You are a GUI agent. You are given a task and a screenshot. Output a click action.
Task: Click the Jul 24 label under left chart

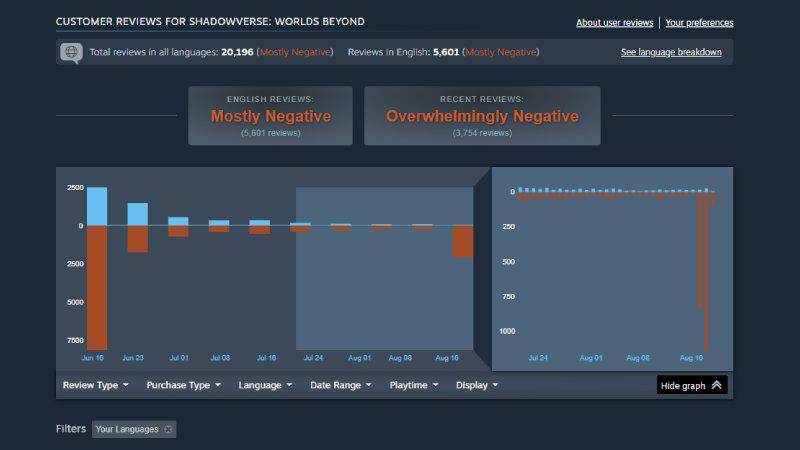(313, 358)
